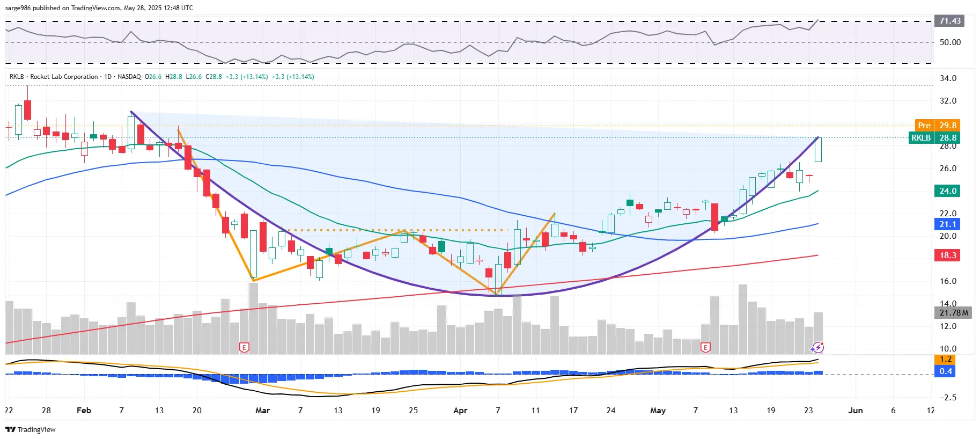Click the Feb date label
Image resolution: width=980 pixels, height=439 pixels.
84,411
